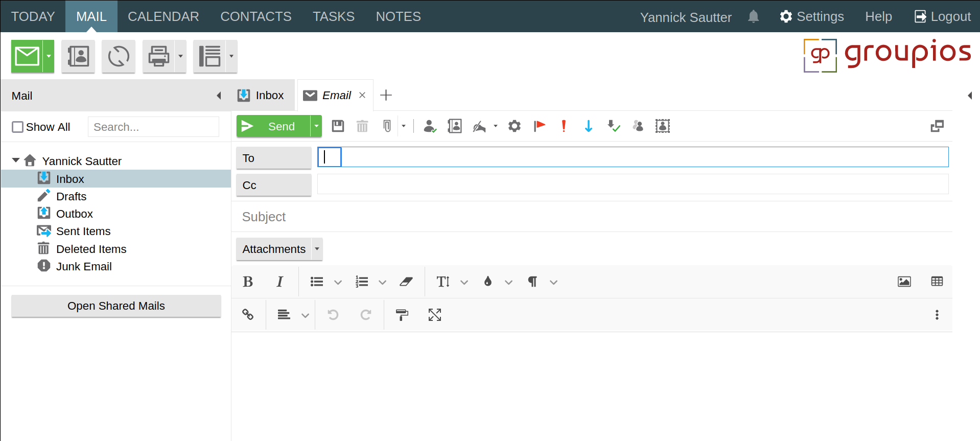Click the print icon
This screenshot has width=980, height=441.
(159, 56)
